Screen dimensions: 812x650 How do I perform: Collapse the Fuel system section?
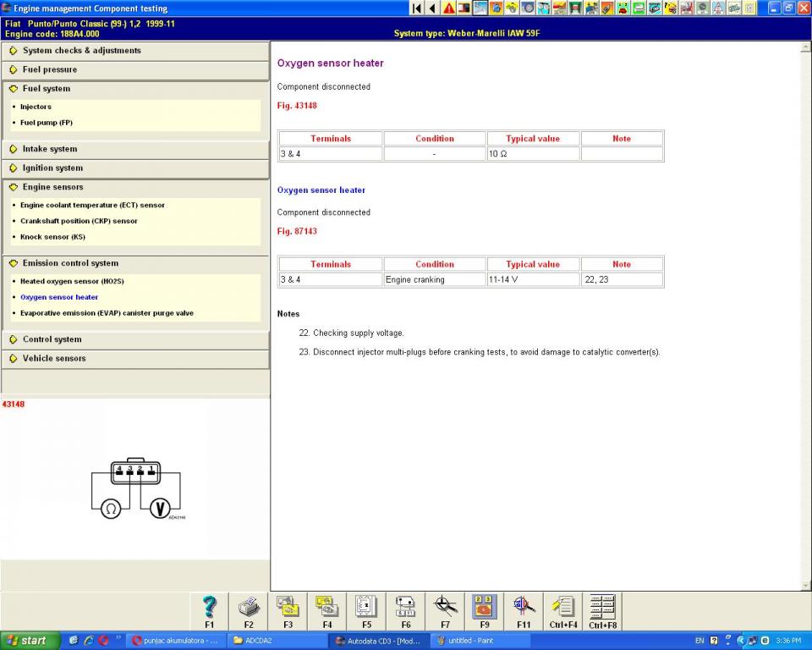pyautogui.click(x=135, y=89)
